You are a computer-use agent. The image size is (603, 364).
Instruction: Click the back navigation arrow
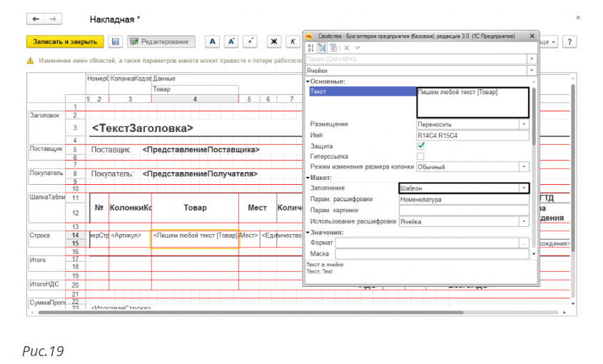36,19
